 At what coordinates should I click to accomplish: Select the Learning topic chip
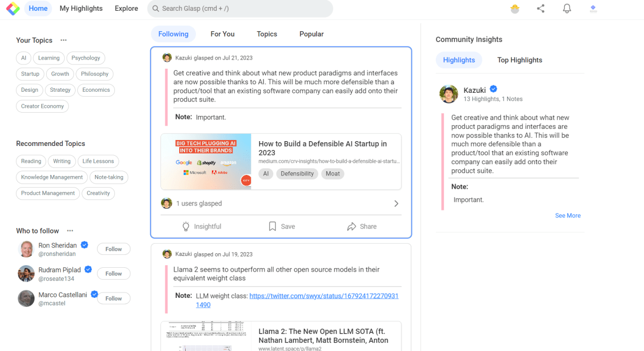(x=49, y=58)
